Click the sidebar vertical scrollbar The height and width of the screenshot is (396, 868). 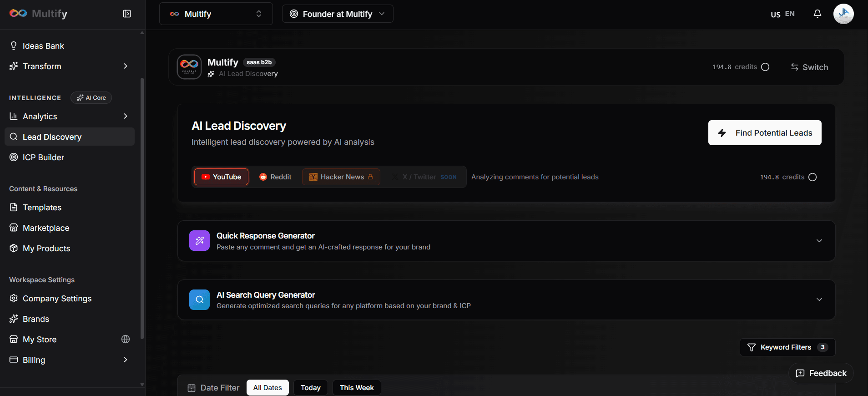[142, 208]
